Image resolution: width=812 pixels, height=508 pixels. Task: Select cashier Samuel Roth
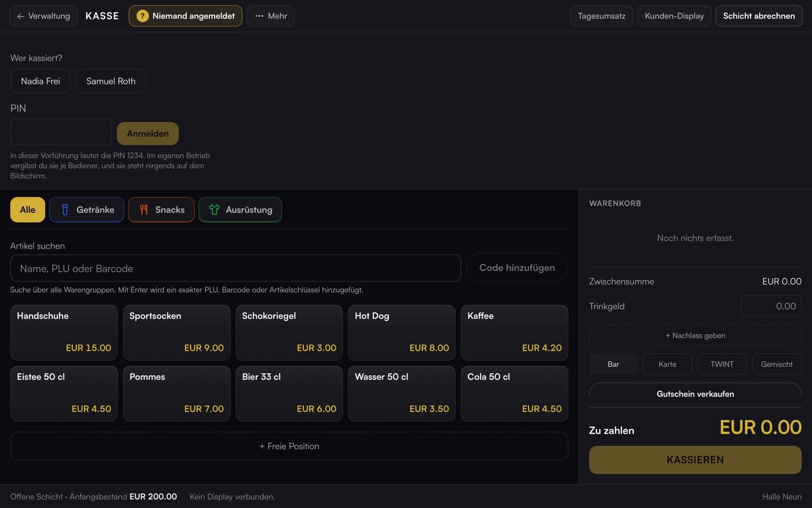click(x=111, y=81)
